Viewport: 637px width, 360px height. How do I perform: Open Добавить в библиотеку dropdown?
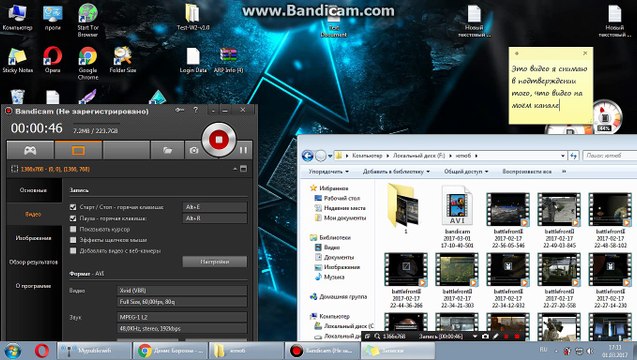click(x=396, y=172)
